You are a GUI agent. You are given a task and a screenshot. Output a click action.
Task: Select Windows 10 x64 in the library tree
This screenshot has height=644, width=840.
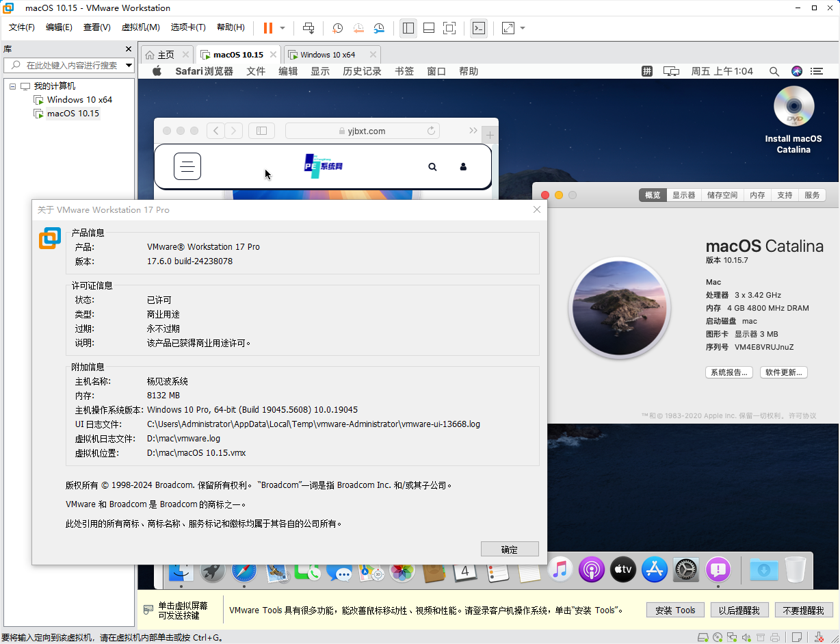point(79,99)
